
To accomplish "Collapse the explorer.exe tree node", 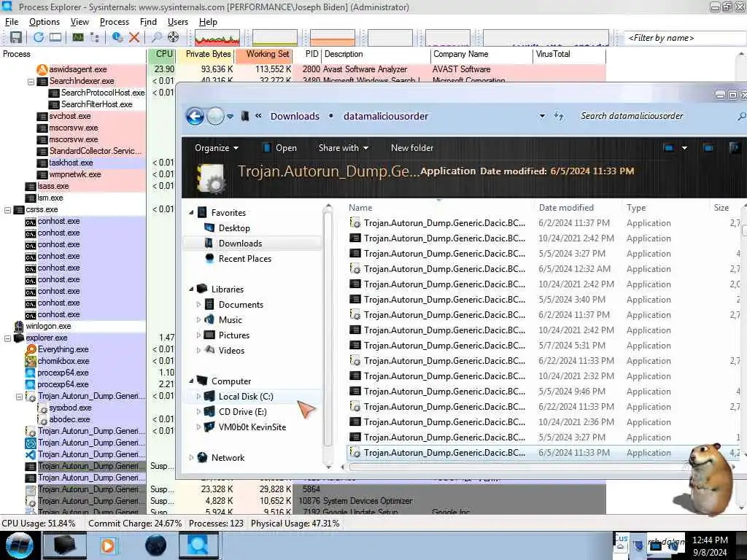I will [x=7, y=338].
